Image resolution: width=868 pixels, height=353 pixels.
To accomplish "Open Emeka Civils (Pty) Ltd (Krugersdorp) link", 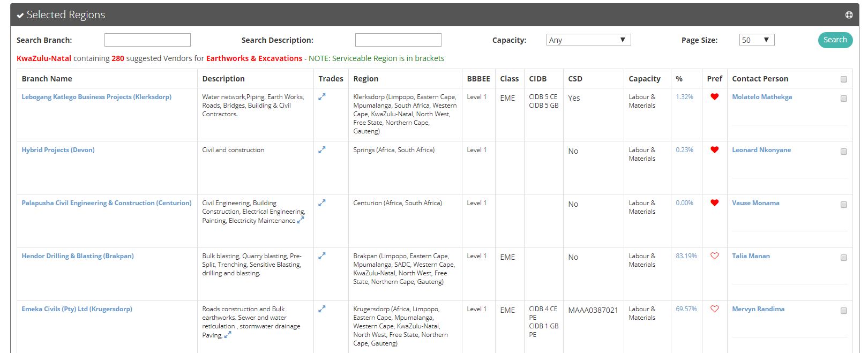I will pos(77,309).
